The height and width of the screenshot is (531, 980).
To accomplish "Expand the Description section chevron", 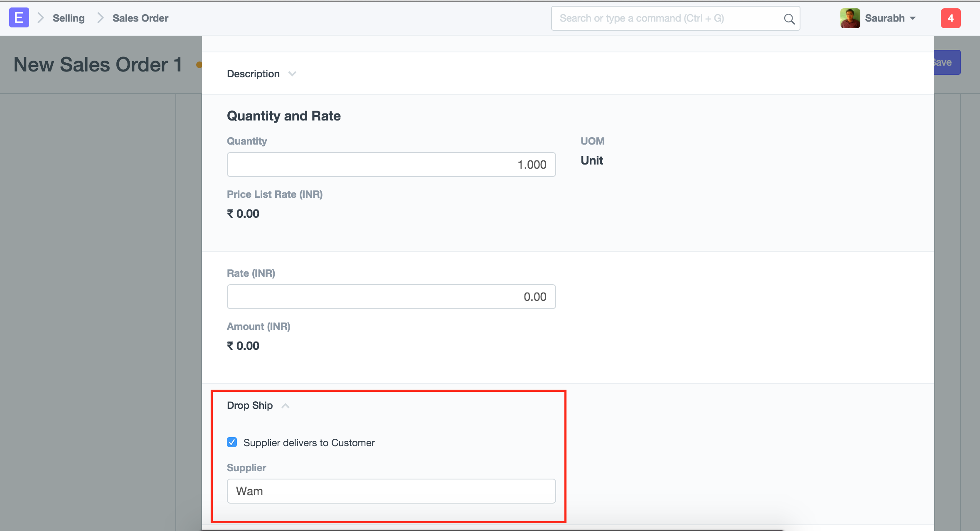I will click(x=292, y=74).
